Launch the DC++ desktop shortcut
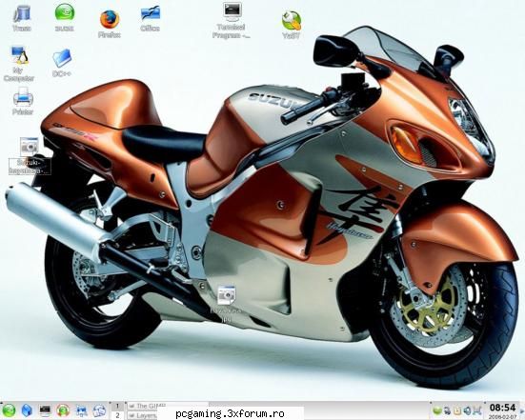 [62, 63]
